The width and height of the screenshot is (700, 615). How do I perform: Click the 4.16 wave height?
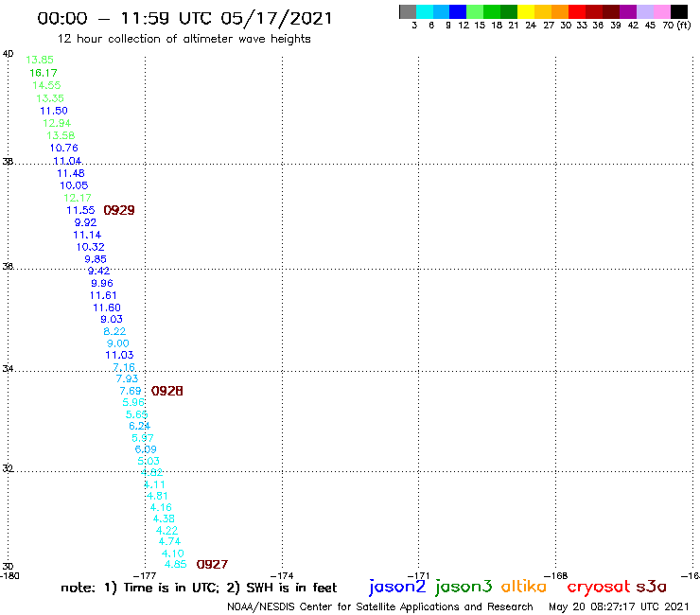click(161, 507)
